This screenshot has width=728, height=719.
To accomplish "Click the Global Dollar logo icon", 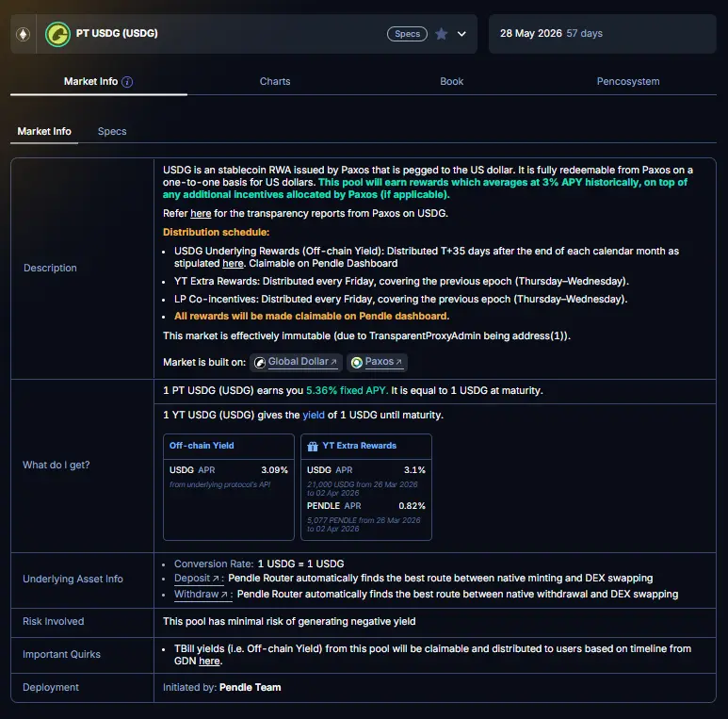I will pyautogui.click(x=260, y=363).
